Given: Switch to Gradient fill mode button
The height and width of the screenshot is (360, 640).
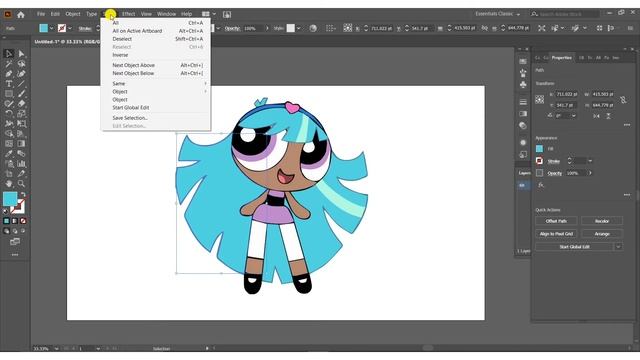Looking at the screenshot, I should (x=15, y=221).
